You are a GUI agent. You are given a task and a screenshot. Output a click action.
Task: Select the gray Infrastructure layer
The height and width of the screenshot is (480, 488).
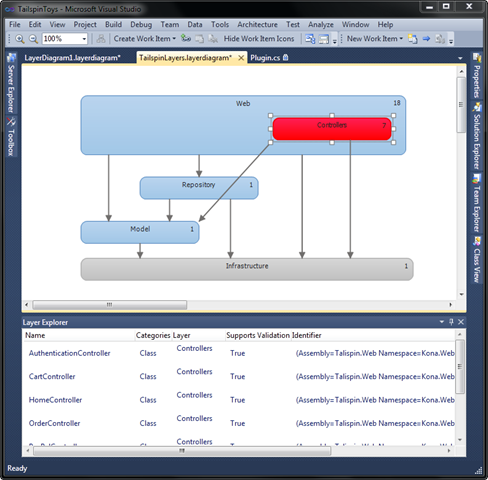pyautogui.click(x=247, y=269)
